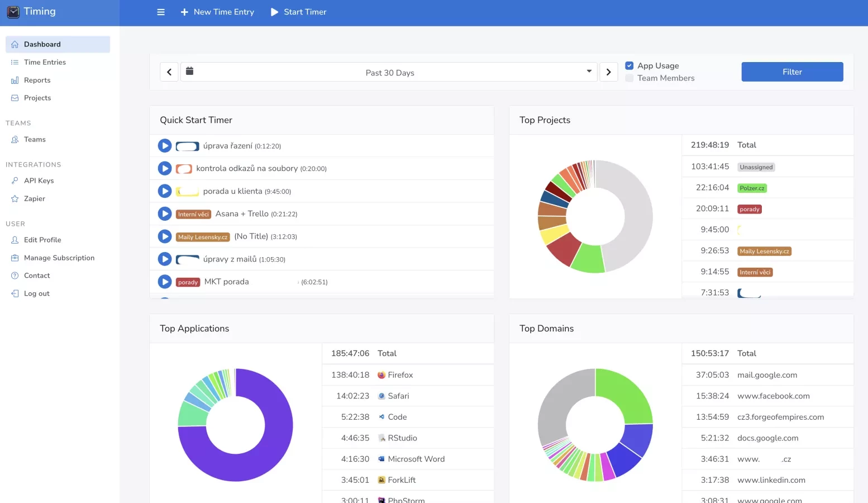Image resolution: width=868 pixels, height=503 pixels.
Task: Click New Time Entry in top bar
Action: 223,12
